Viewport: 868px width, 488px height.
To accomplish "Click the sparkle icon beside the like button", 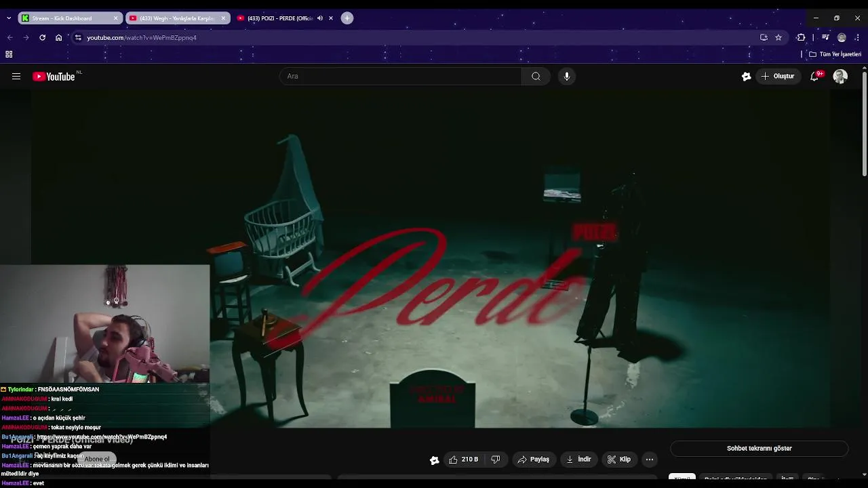I will pyautogui.click(x=435, y=460).
